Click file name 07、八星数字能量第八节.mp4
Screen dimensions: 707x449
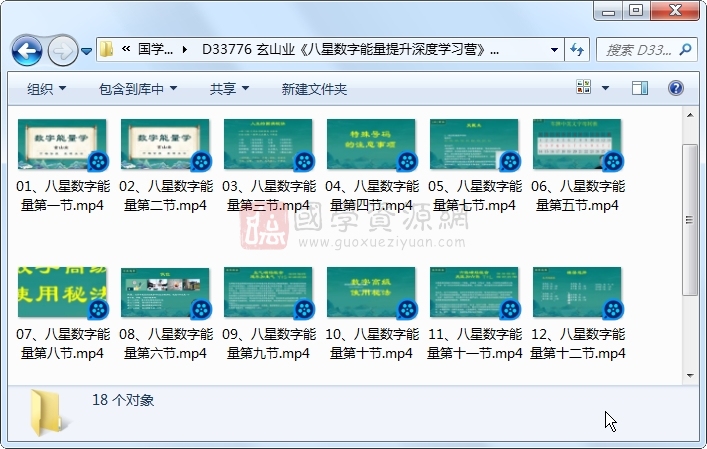tap(63, 344)
